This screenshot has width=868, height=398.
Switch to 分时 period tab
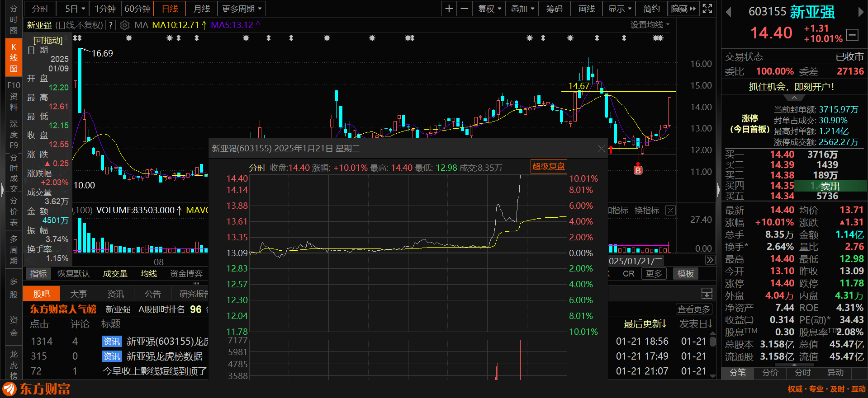(x=40, y=9)
